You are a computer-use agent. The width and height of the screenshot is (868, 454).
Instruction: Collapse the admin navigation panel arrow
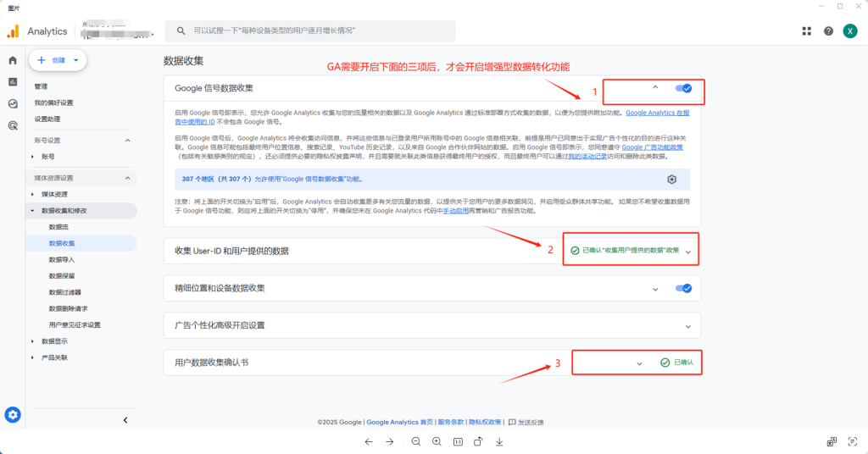(125, 420)
